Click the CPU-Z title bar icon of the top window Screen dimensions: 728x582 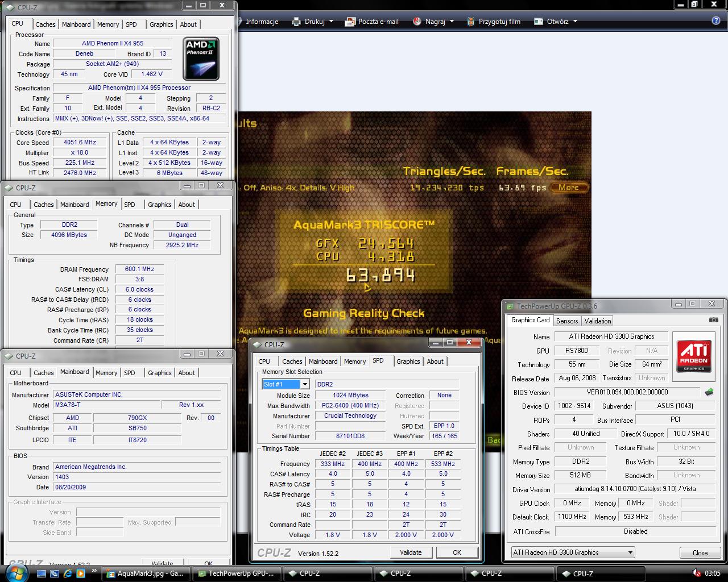(x=9, y=7)
